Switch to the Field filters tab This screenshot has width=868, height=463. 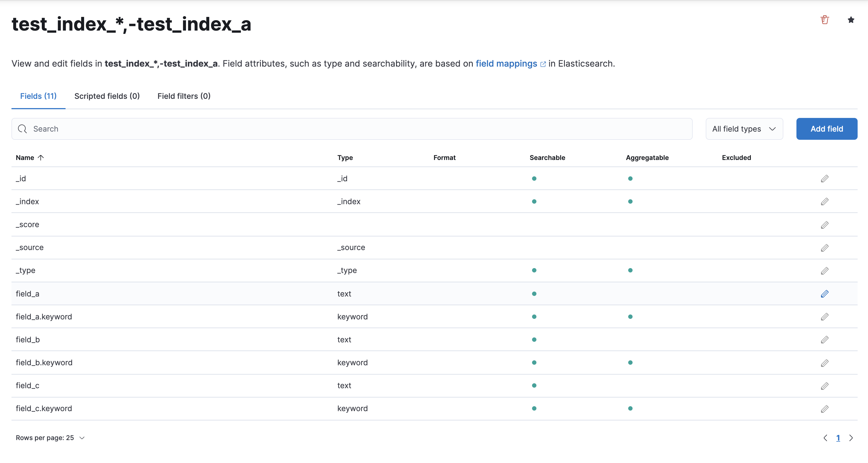point(184,96)
